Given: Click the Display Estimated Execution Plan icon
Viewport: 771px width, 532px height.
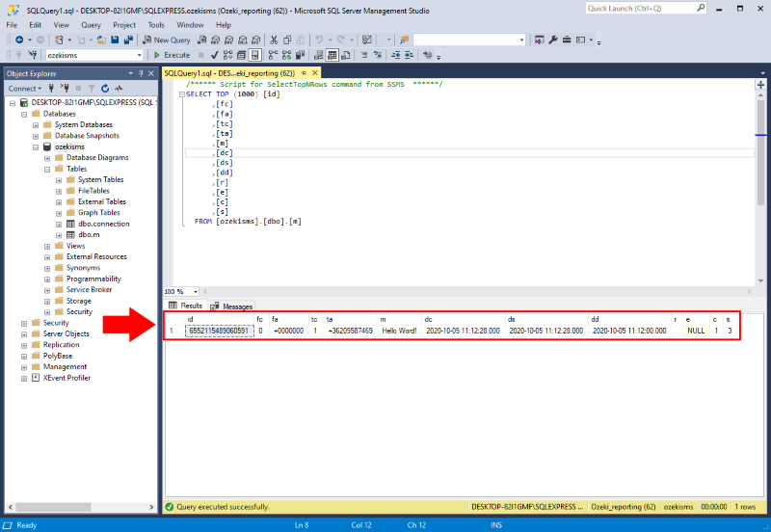Looking at the screenshot, I should pyautogui.click(x=228, y=55).
